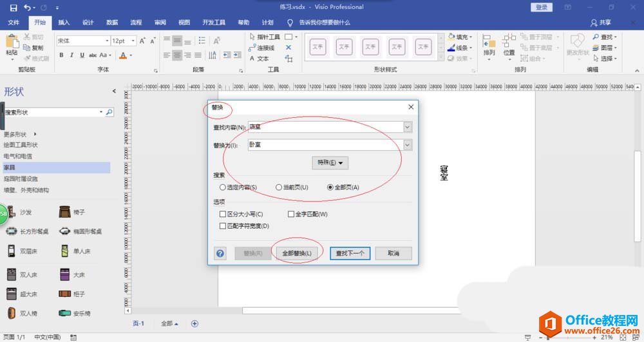Tick the 全字匹配 checkbox

(291, 214)
